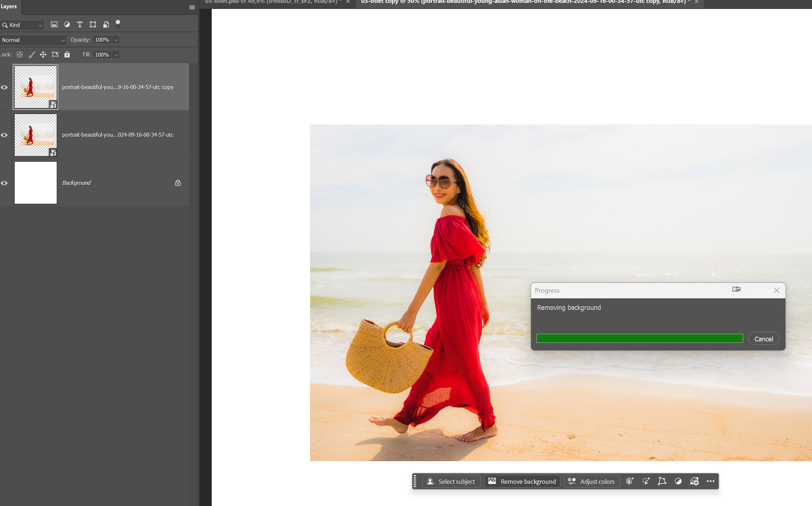Click the transform icon in contextual taskbar
Image resolution: width=812 pixels, height=506 pixels.
point(662,481)
